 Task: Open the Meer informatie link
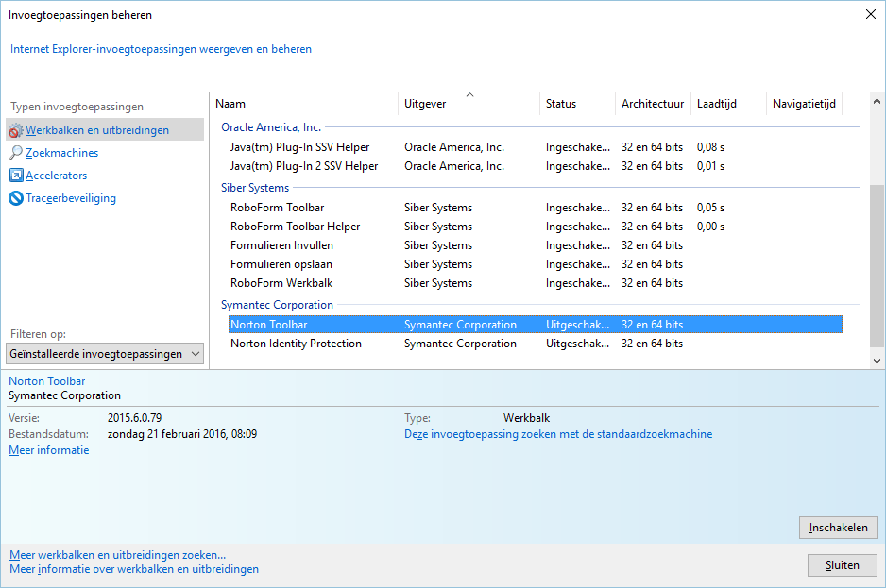point(49,450)
